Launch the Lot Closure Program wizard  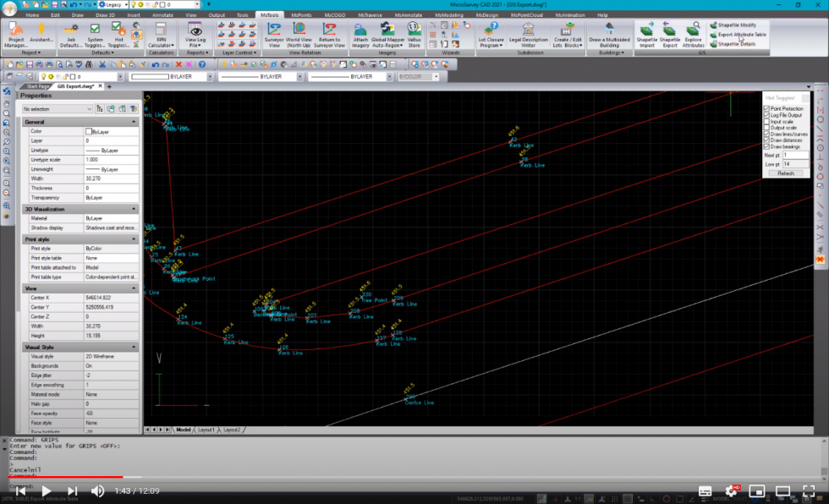[488, 35]
